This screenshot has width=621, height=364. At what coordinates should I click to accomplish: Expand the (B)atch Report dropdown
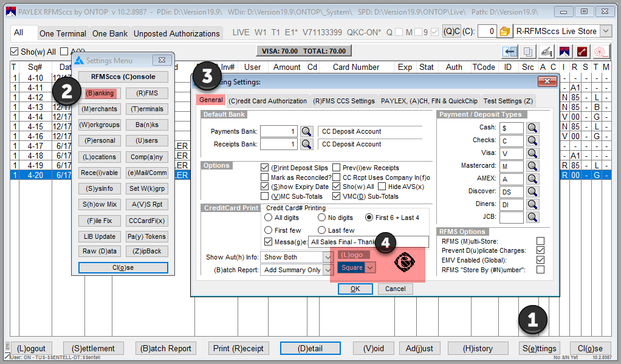(328, 270)
